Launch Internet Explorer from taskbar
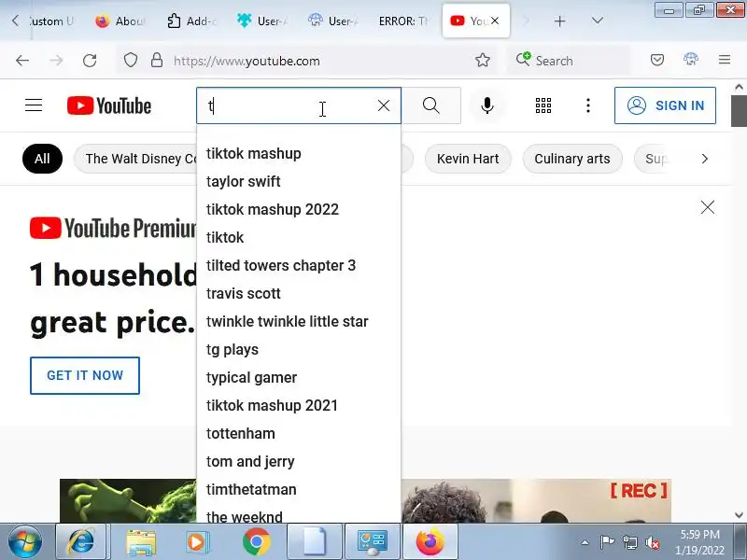 (x=81, y=542)
